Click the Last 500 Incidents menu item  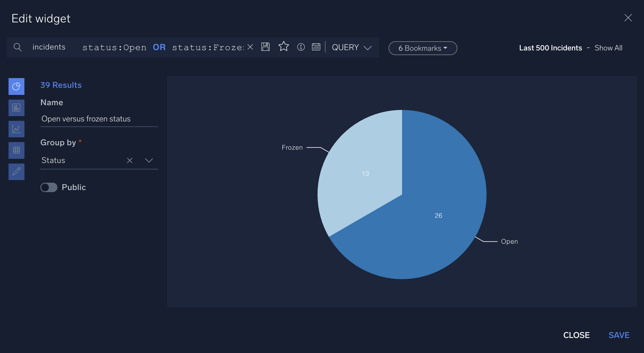click(x=550, y=48)
